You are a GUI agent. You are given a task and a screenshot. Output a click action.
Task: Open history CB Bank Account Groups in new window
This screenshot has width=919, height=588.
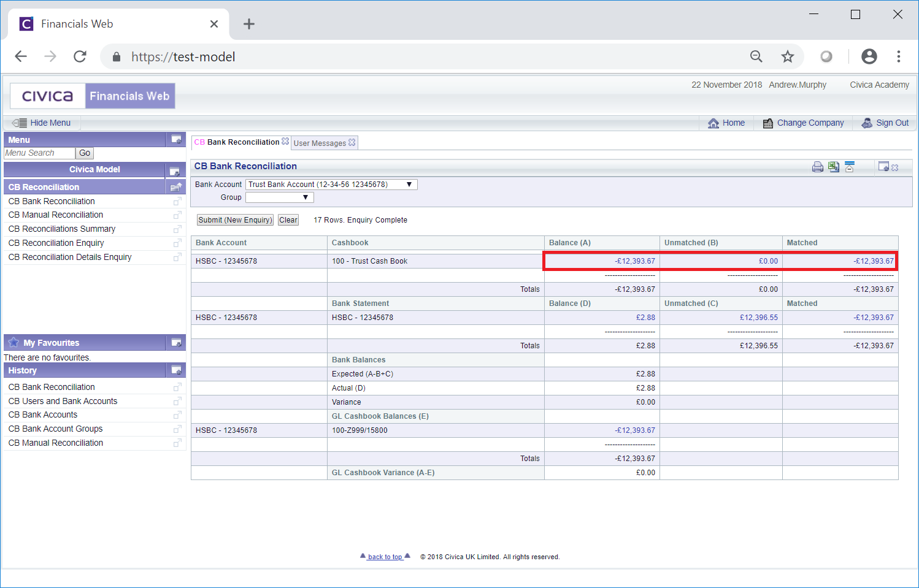(x=177, y=429)
